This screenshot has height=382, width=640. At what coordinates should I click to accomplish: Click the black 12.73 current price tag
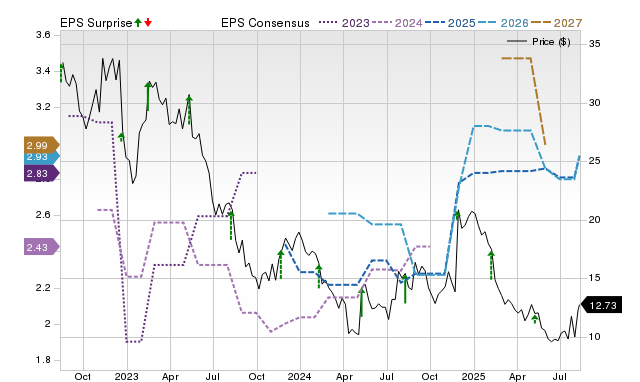coord(602,305)
